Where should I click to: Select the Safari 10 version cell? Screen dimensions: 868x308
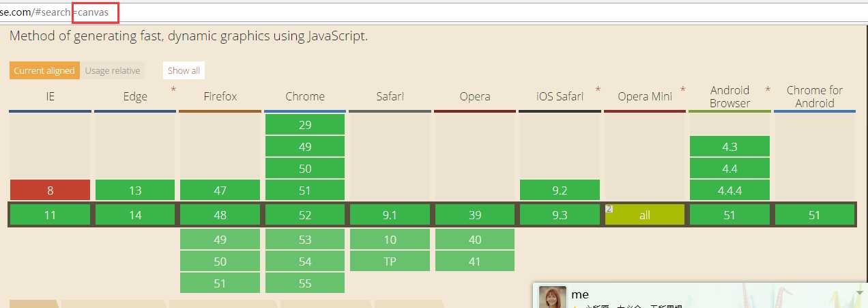point(390,239)
